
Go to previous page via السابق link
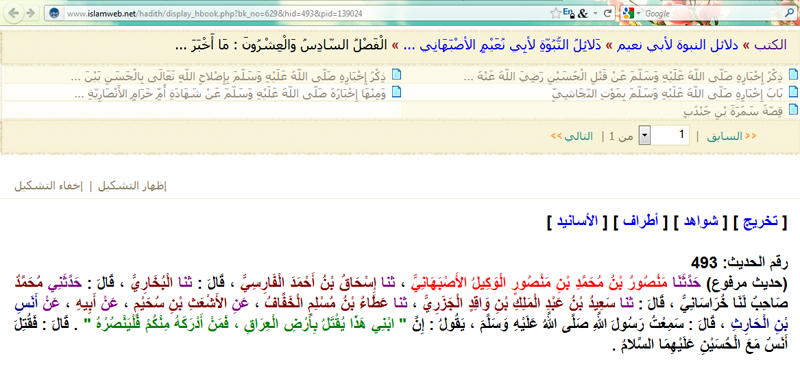pyautogui.click(x=731, y=136)
